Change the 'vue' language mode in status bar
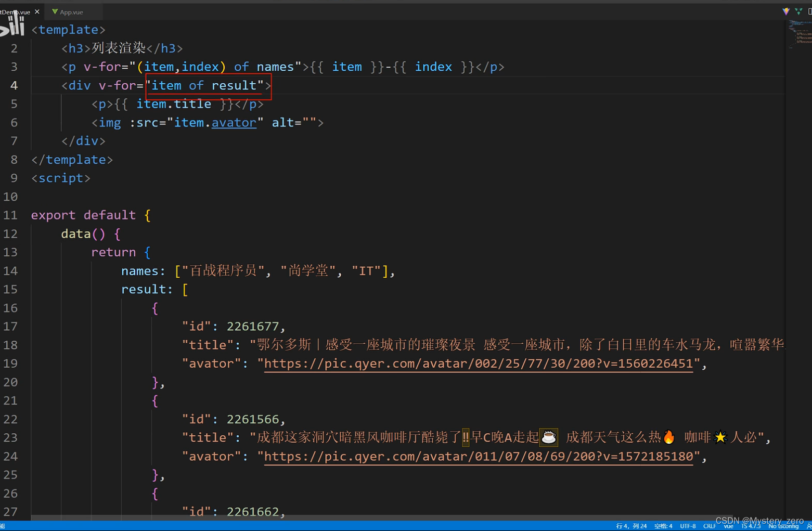The width and height of the screenshot is (812, 531). click(728, 526)
